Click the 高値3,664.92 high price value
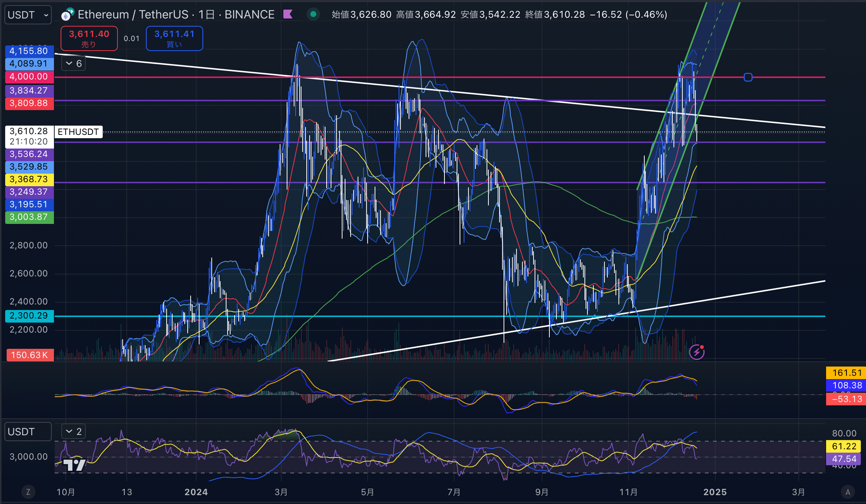The width and height of the screenshot is (866, 504). (x=426, y=14)
